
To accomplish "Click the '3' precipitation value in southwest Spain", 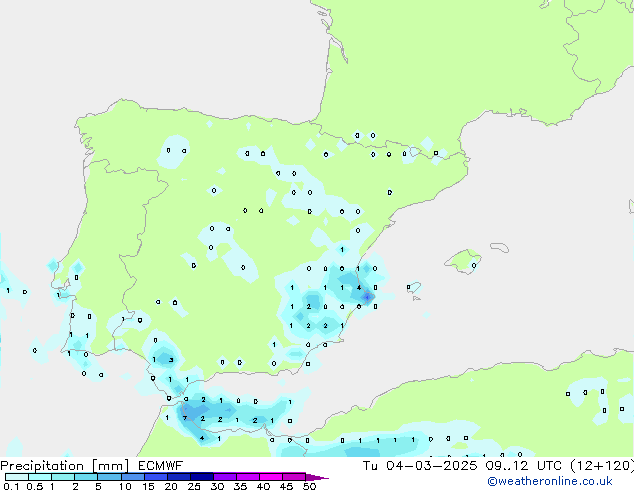I will click(171, 360).
